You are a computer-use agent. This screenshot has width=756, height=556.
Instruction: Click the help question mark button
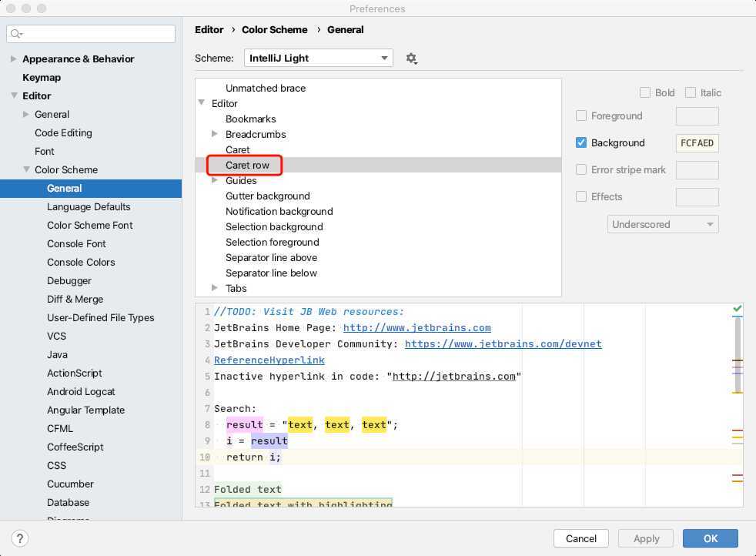point(20,538)
